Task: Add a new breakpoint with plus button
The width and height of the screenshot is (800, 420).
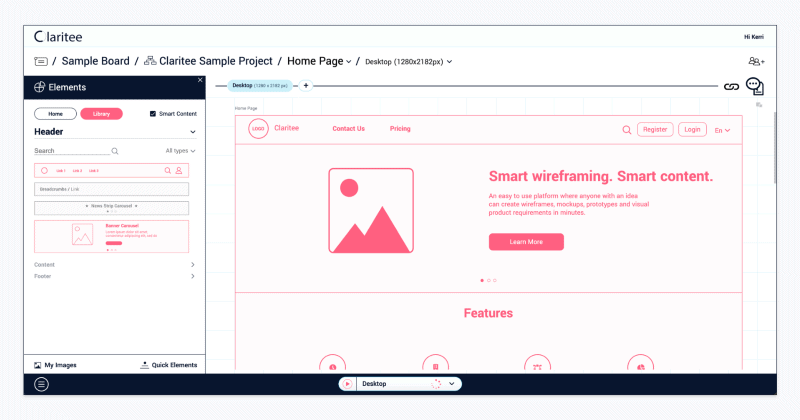Action: [x=306, y=86]
